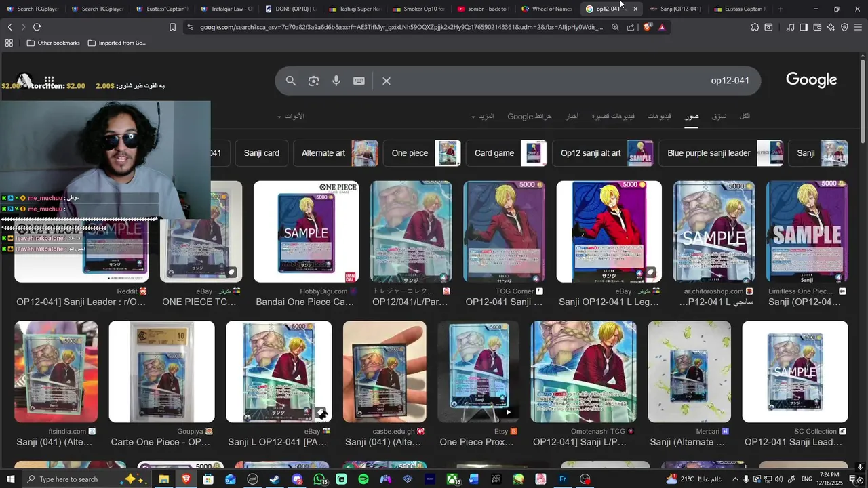Switch to the تسوّق (Shopping) tab
This screenshot has width=868, height=488.
point(719,117)
